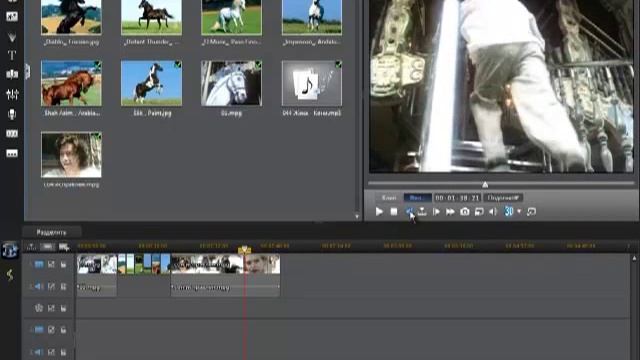Toggle enable checkbox on first video track
Viewport: 640px width, 360px height.
(51, 264)
